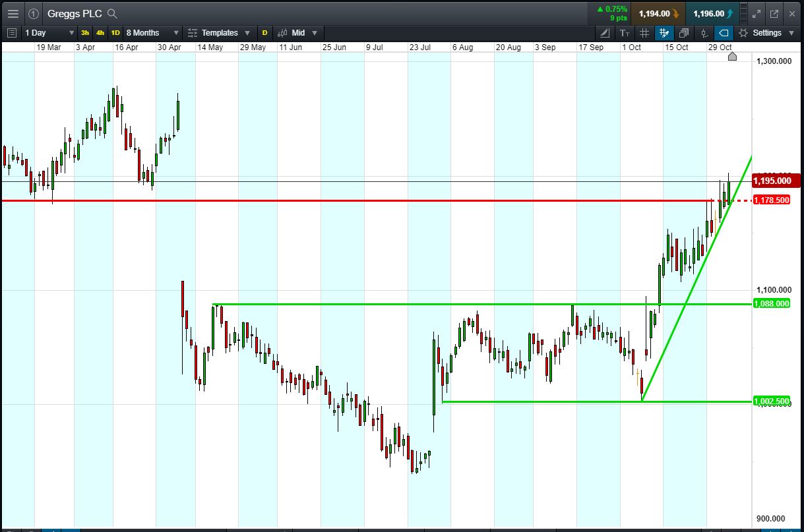Select the text annotation Tt tool
This screenshot has height=532, width=804.
point(625,32)
